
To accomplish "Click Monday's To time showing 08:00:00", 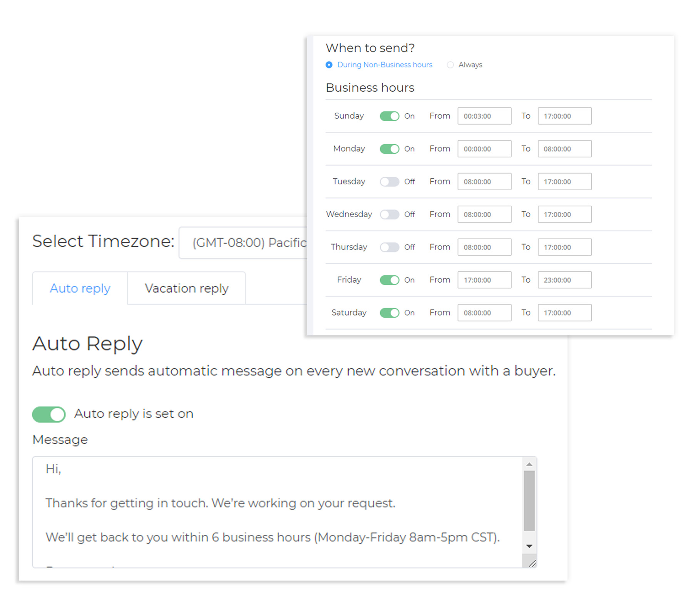I will (564, 149).
